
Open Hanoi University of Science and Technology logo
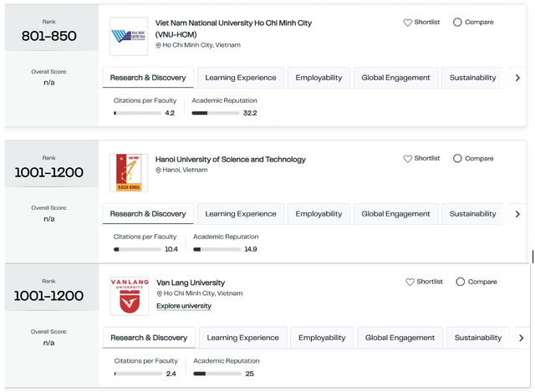pyautogui.click(x=129, y=173)
